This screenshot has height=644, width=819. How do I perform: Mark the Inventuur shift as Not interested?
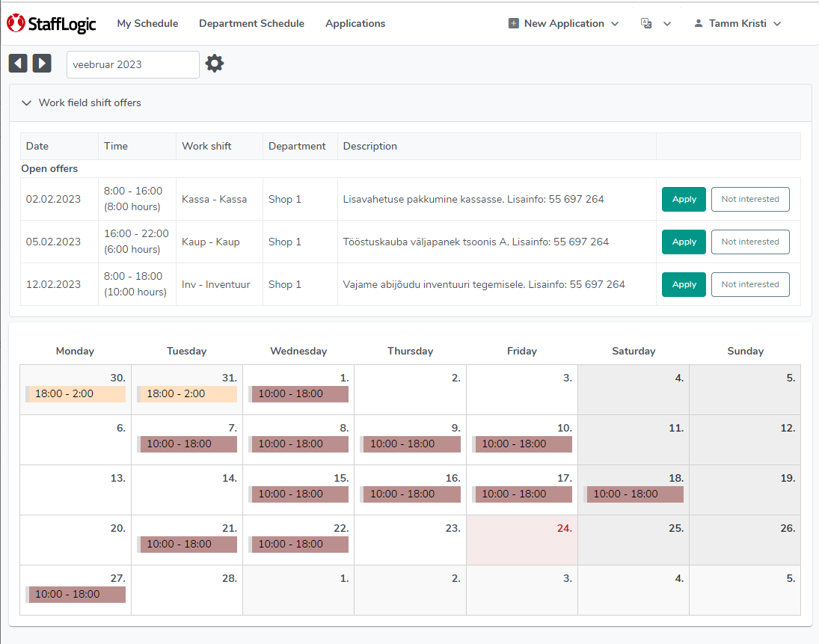click(750, 285)
